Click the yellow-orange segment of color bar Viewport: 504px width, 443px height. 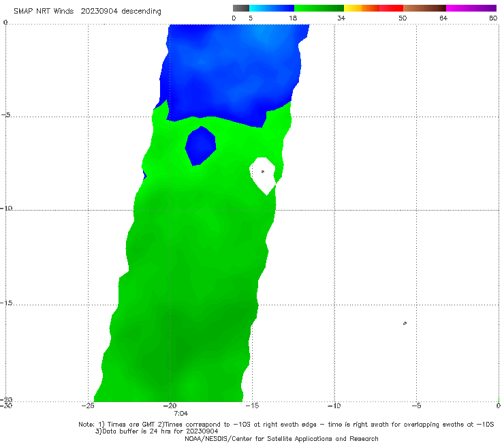pyautogui.click(x=362, y=8)
